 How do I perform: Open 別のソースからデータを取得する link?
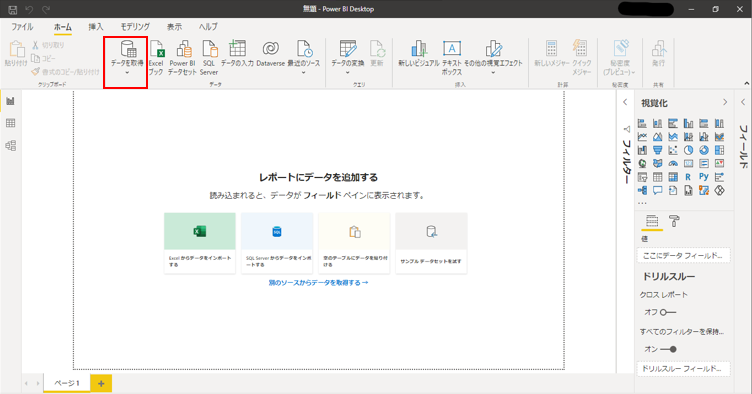(x=318, y=283)
